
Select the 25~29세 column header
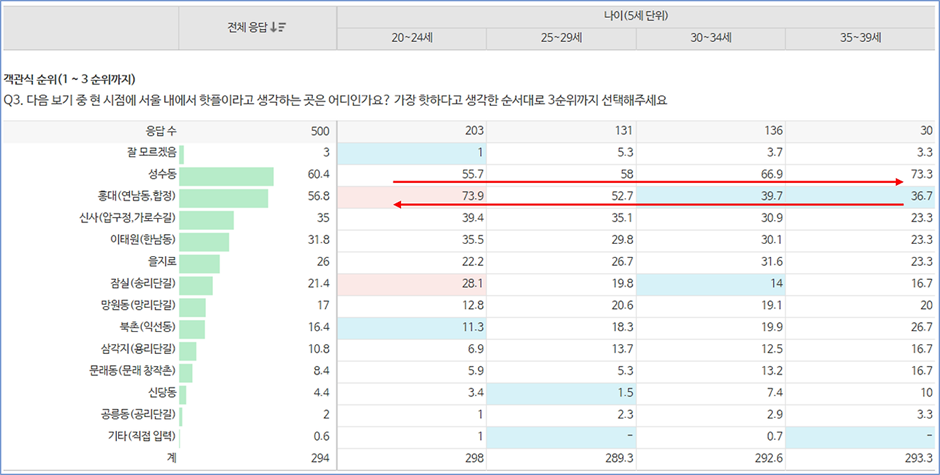pyautogui.click(x=561, y=38)
